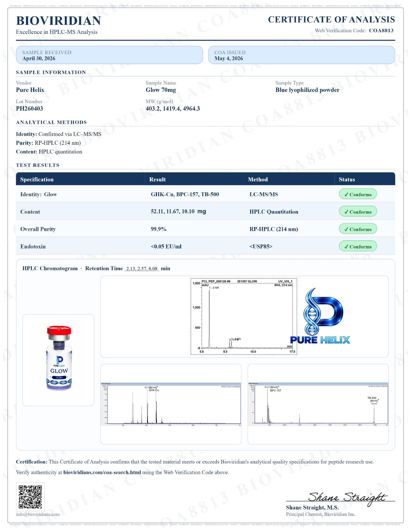Click the Certificate of Analysis title

[331, 20]
